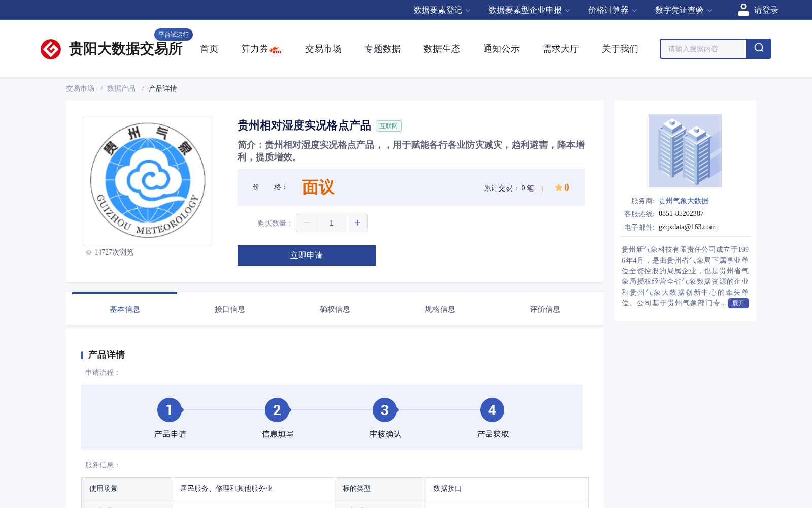
Task: Open the 通知公示 nav item
Action: coord(501,49)
